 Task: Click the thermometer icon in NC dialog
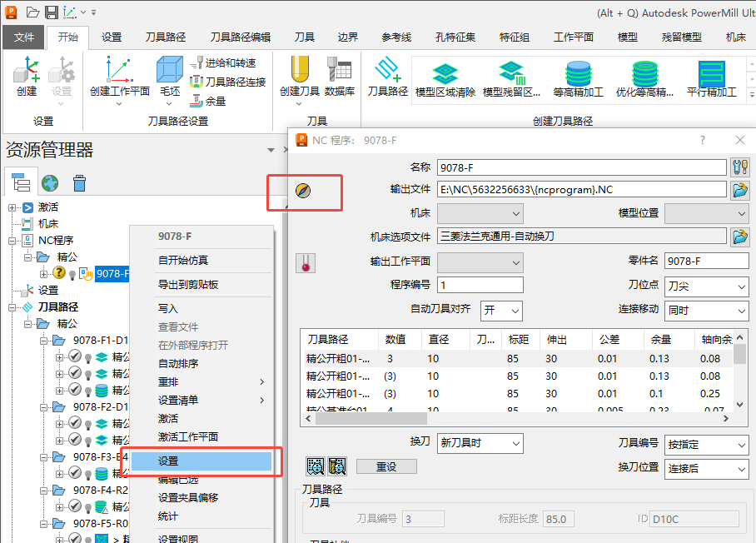tap(306, 263)
